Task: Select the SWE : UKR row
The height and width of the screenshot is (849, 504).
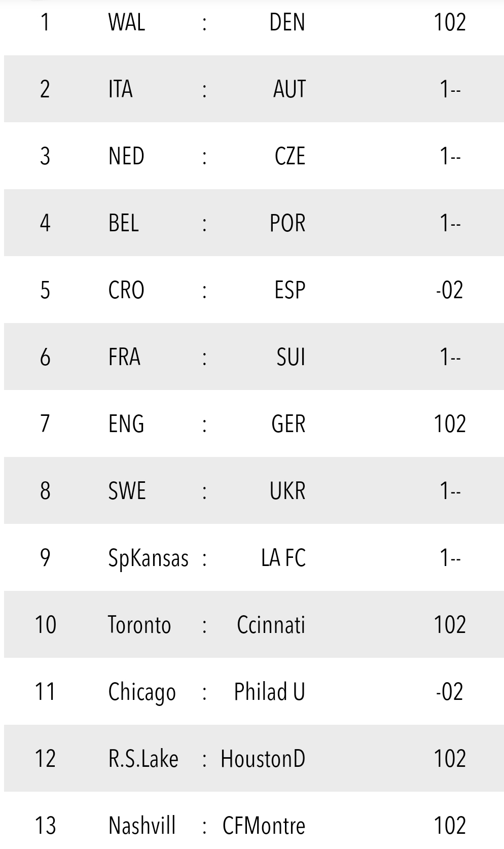Action: click(x=254, y=490)
